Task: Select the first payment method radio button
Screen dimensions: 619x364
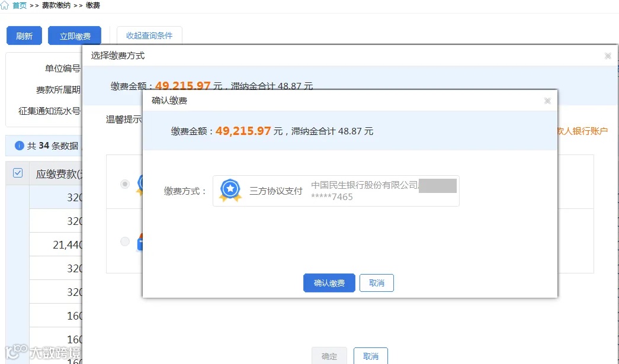Action: tap(125, 184)
